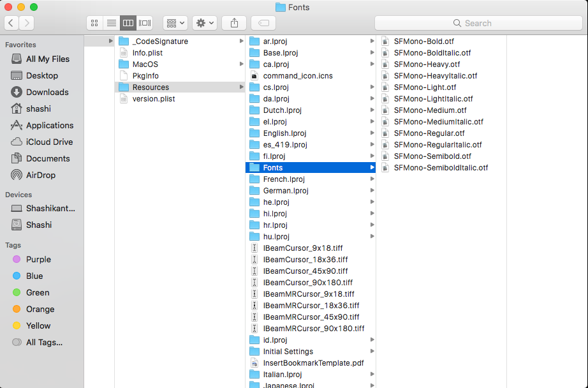This screenshot has width=588, height=388.
Task: Select the PkgInfo file
Action: coord(180,76)
